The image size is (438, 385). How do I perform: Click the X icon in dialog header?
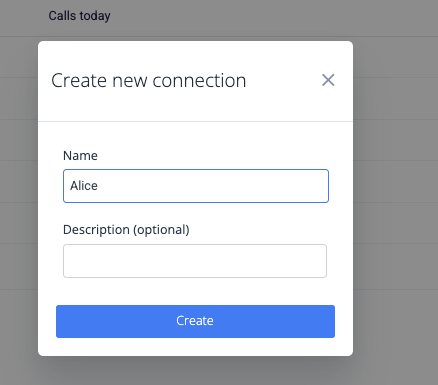pyautogui.click(x=328, y=80)
